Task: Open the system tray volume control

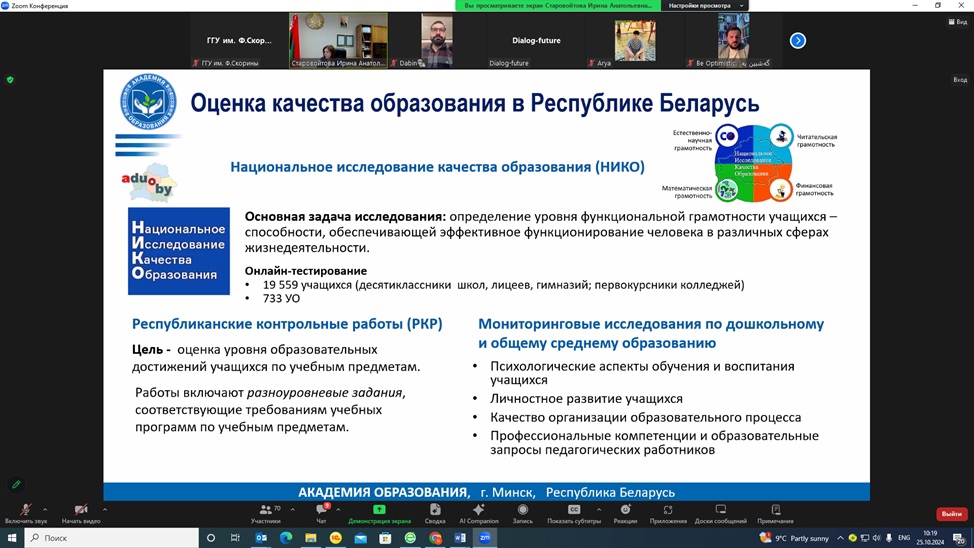Action: click(876, 538)
